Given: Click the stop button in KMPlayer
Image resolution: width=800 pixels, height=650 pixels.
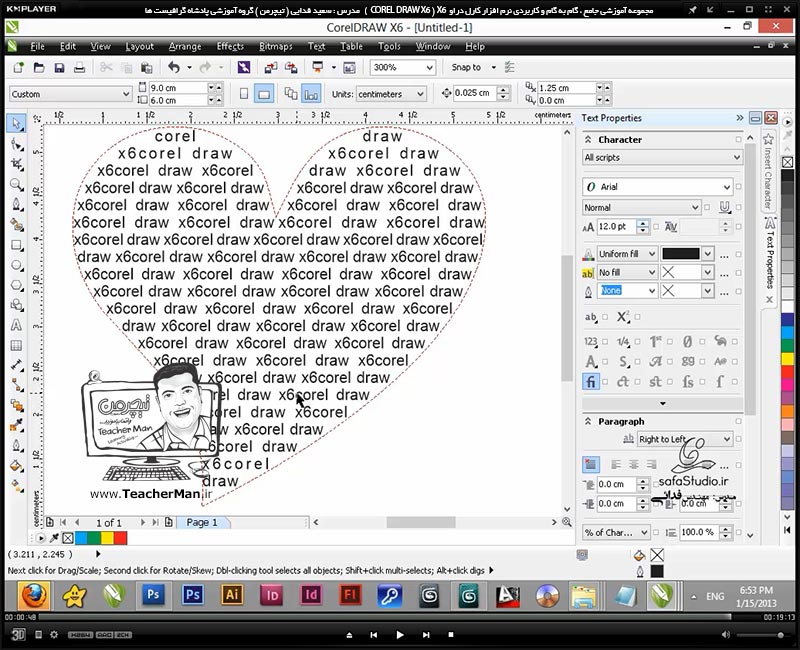Looking at the screenshot, I should 451,635.
